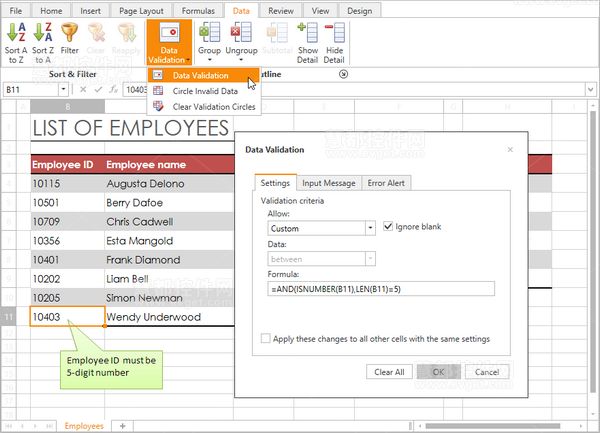
Task: Add a new sheet with plus icon
Action: coord(122,426)
